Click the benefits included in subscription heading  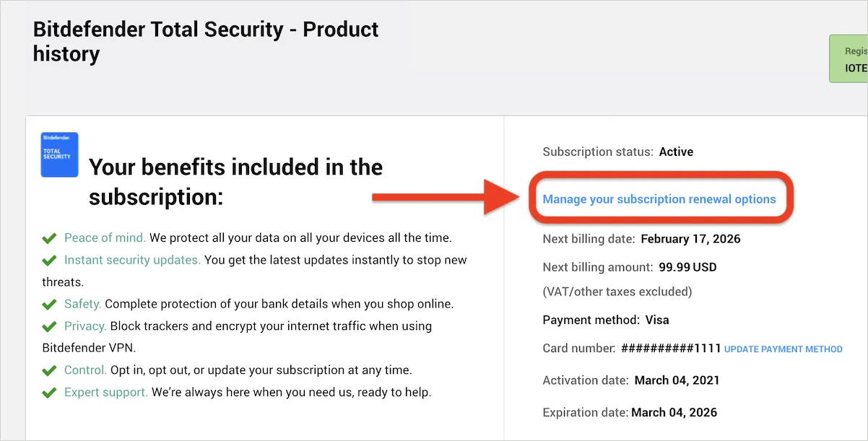pyautogui.click(x=235, y=181)
